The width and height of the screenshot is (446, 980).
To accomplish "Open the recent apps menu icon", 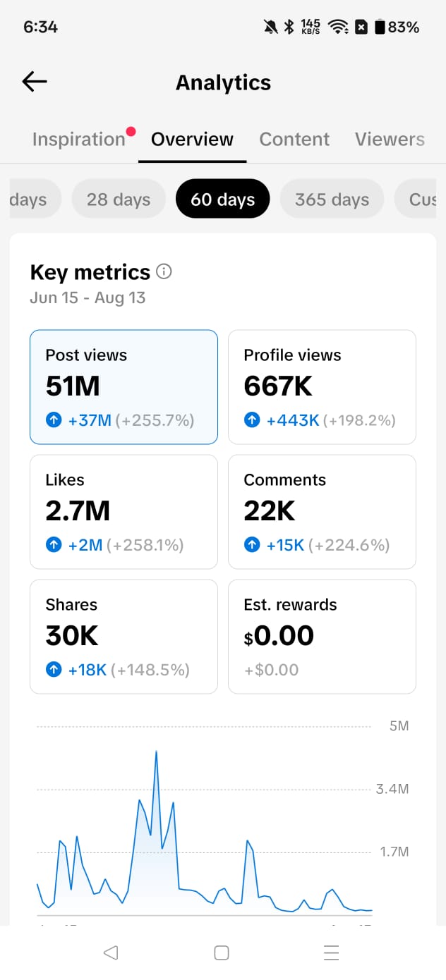I will 332,953.
